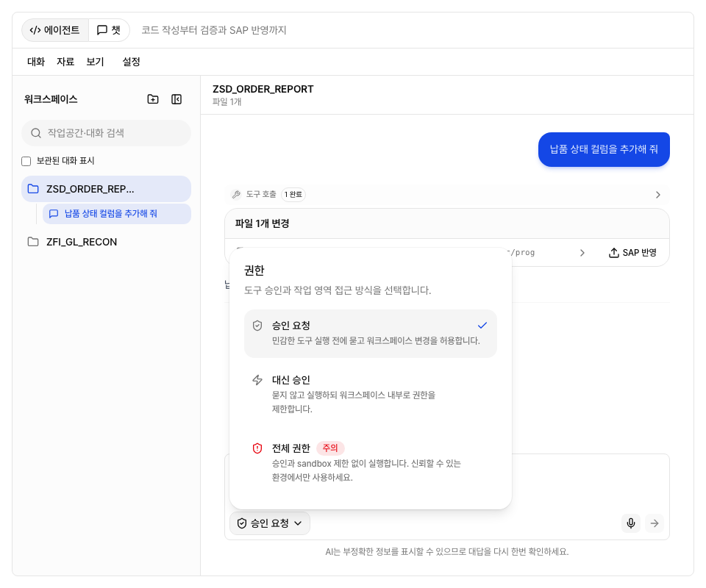Open the 승인 요청 permission dropdown
This screenshot has width=706, height=588.
270,523
